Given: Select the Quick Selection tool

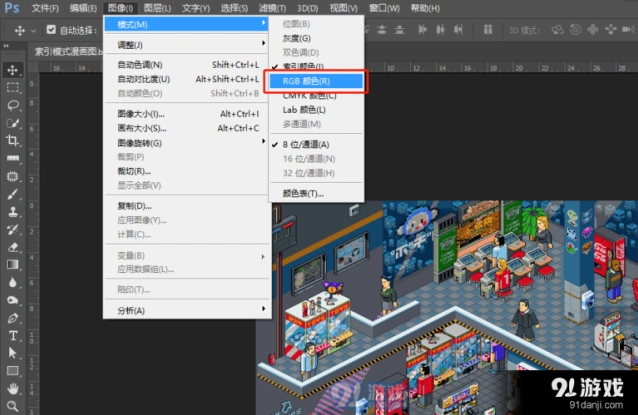Looking at the screenshot, I should (13, 123).
